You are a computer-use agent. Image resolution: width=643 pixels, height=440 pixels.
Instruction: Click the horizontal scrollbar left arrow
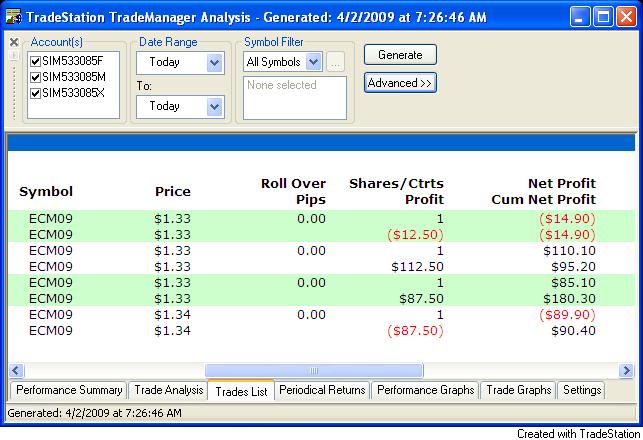click(16, 371)
